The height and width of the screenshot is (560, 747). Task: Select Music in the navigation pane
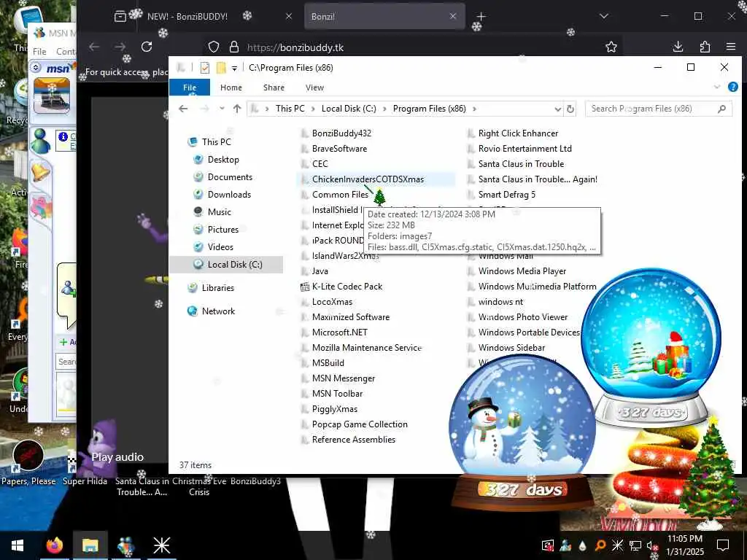click(x=219, y=212)
